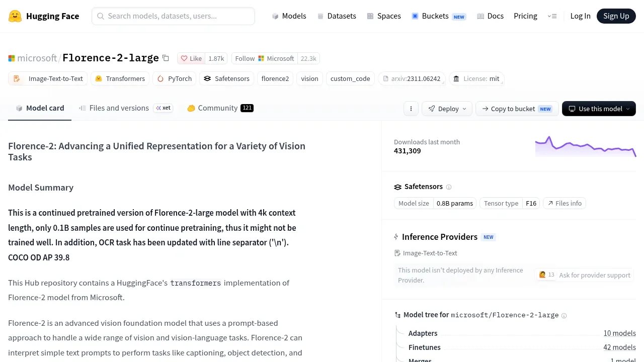Open Spaces in the top navigation

[384, 16]
